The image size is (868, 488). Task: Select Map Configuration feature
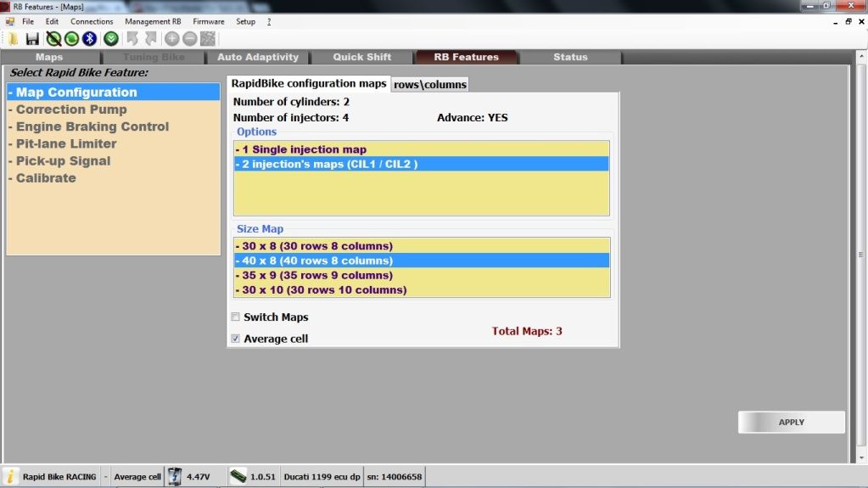(x=114, y=92)
